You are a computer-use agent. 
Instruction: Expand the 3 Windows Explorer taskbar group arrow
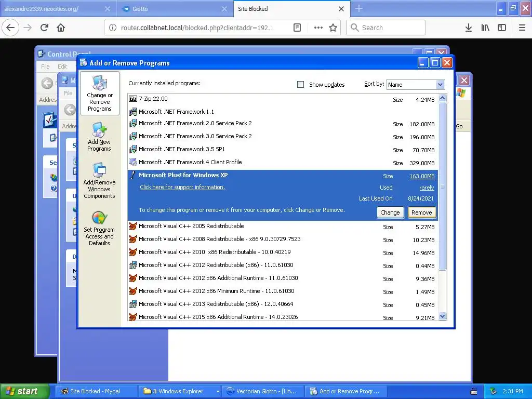coord(218,391)
